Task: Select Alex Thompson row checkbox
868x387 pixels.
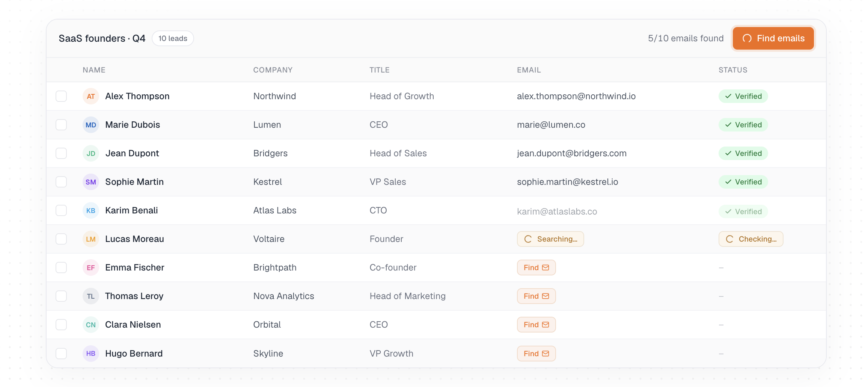Action: pyautogui.click(x=61, y=96)
